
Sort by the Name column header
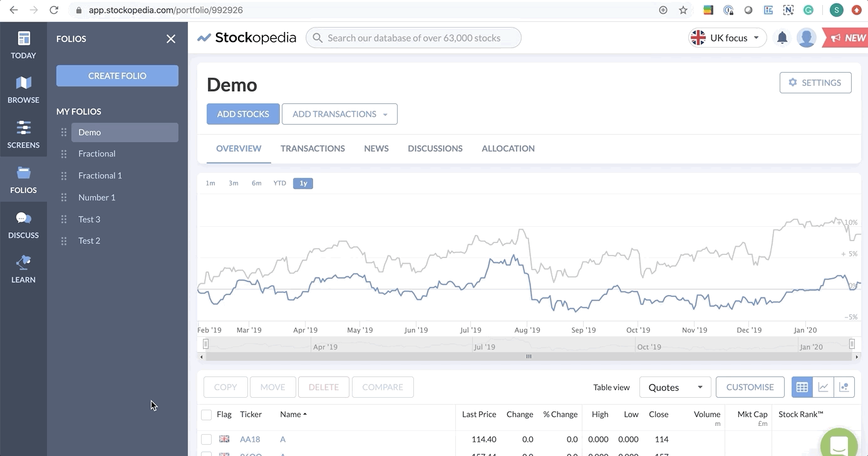coord(293,414)
